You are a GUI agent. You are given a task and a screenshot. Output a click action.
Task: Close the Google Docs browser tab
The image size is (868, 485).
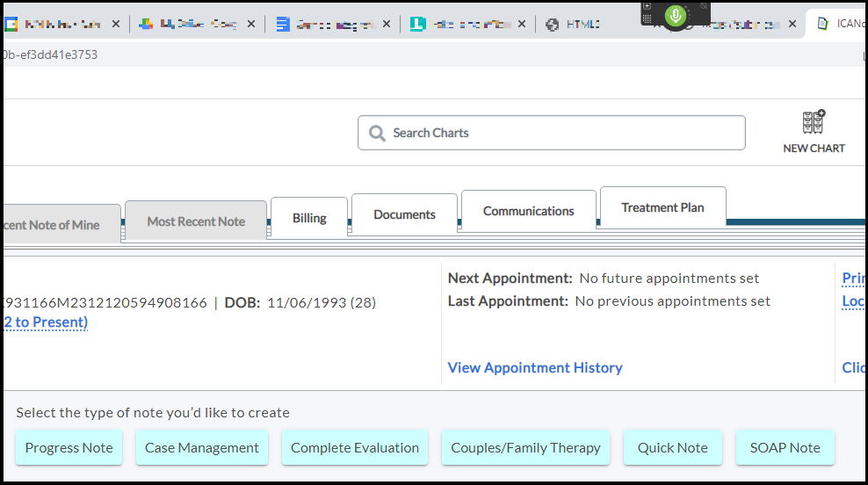pos(387,24)
